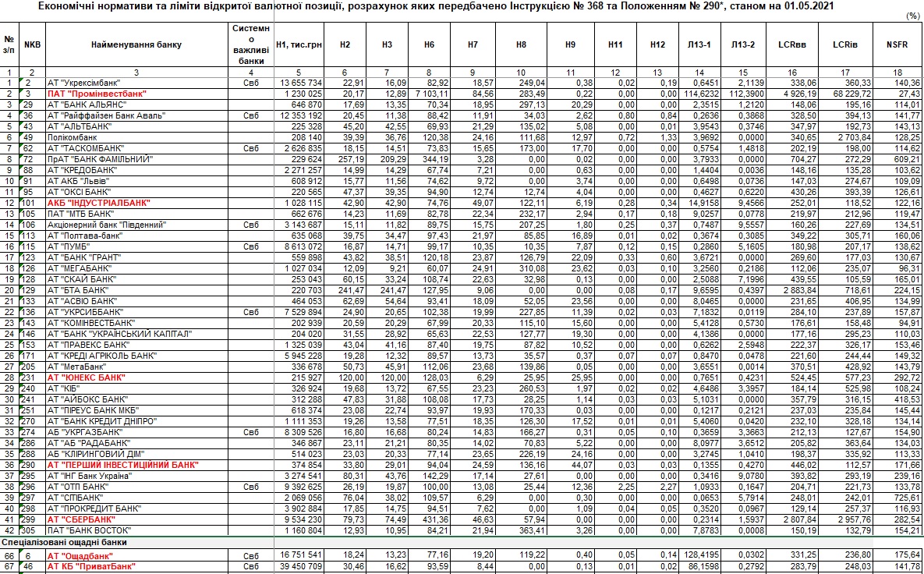The height and width of the screenshot is (574, 924).
Task: Select the 'Полікомбанк' name cell
Action: coord(136,137)
